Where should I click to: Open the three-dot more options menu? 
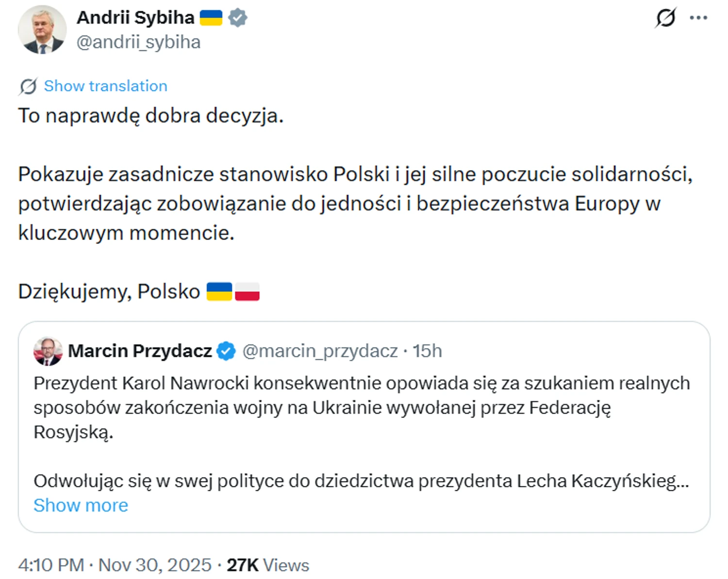(698, 18)
